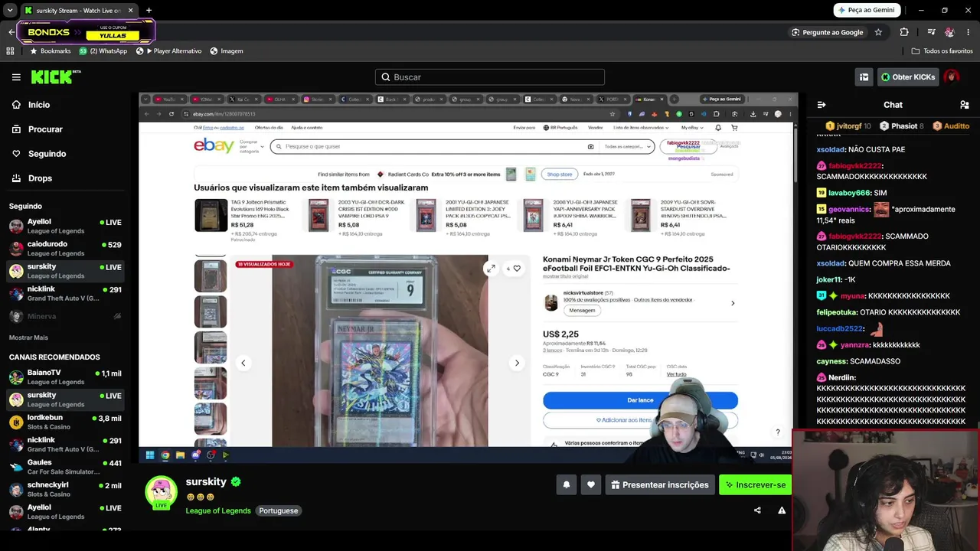
Task: Click the green Kick logo
Action: click(56, 77)
